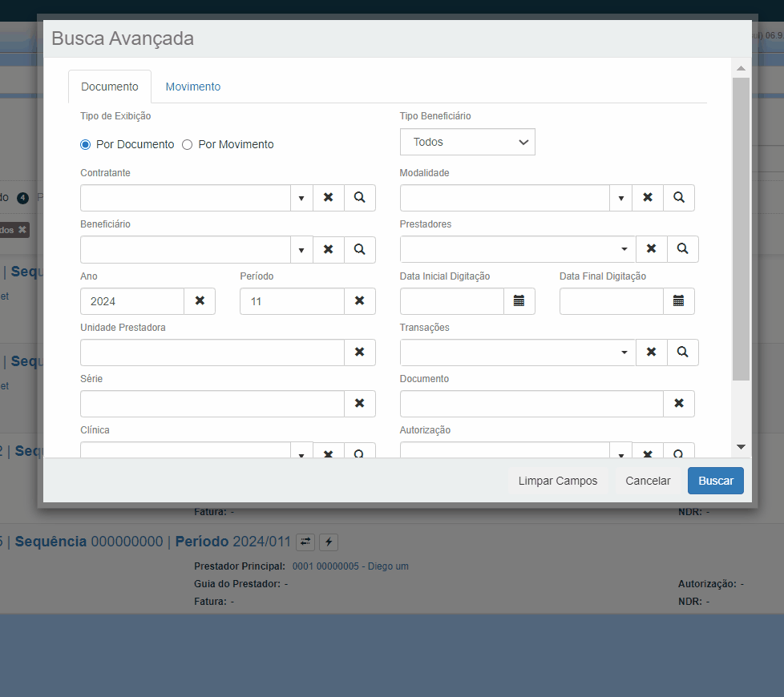Clear the Ano field value
784x697 pixels.
click(200, 301)
